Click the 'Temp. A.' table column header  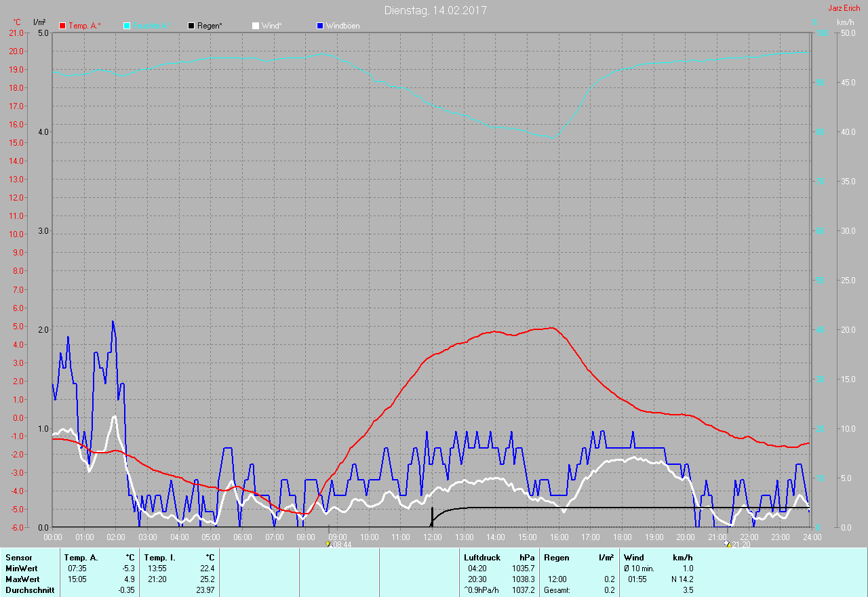point(81,558)
